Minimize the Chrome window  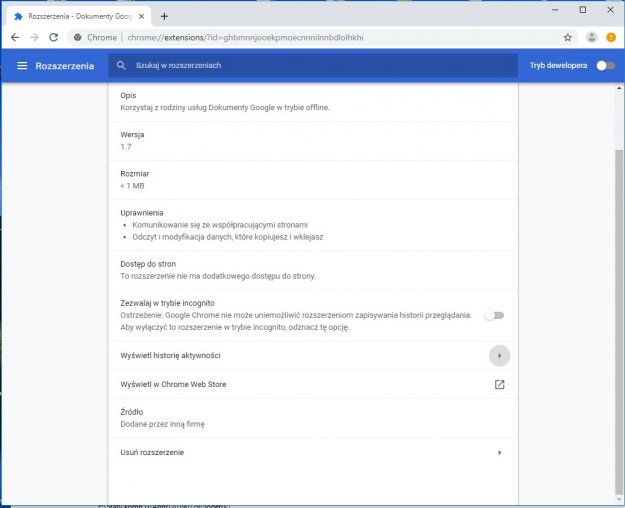click(x=555, y=10)
